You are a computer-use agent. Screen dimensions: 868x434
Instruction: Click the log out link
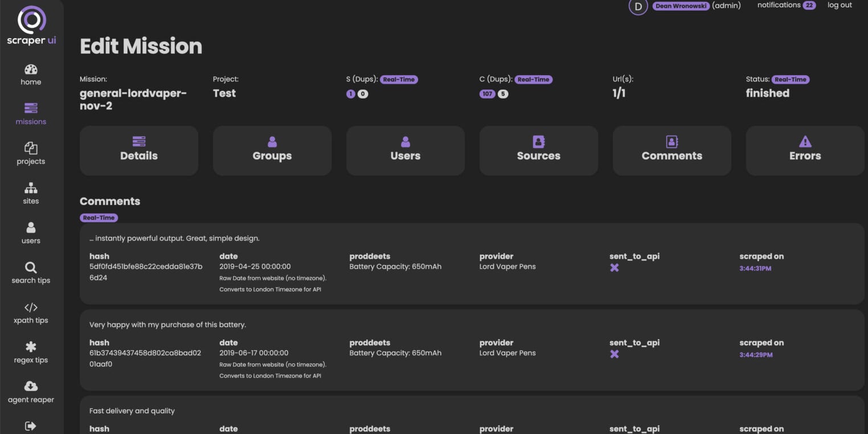tap(840, 5)
